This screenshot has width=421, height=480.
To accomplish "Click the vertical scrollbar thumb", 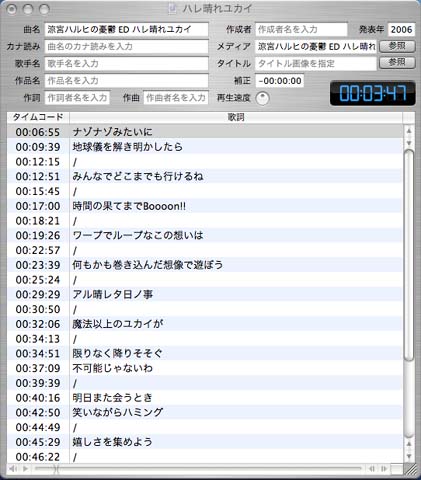I will click(x=409, y=255).
